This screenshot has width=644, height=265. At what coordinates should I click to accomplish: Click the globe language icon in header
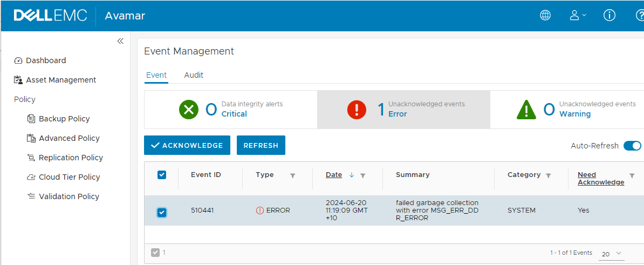point(545,16)
